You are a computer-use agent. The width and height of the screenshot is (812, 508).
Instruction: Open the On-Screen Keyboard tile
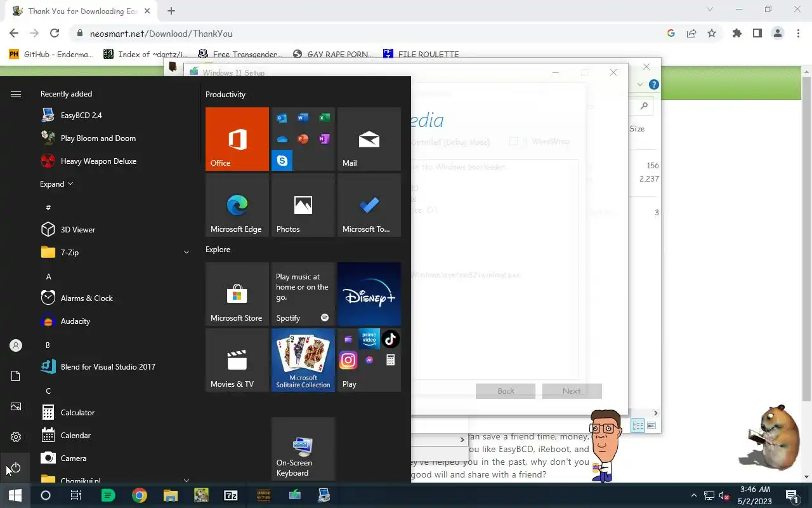pyautogui.click(x=303, y=449)
